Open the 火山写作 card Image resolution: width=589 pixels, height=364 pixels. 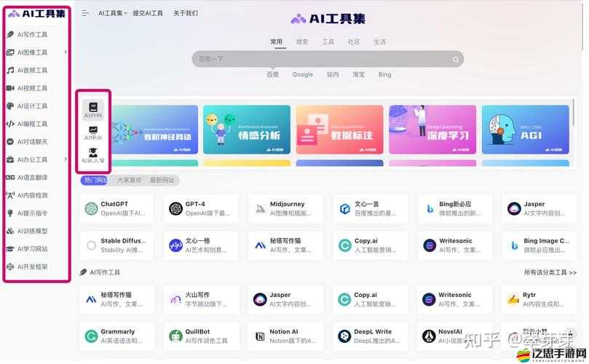click(x=202, y=299)
